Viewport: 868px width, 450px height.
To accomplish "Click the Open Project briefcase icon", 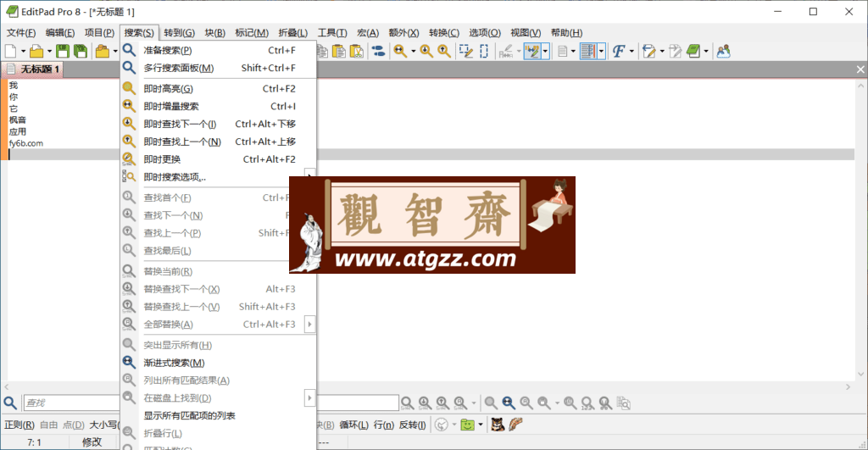I will point(103,52).
